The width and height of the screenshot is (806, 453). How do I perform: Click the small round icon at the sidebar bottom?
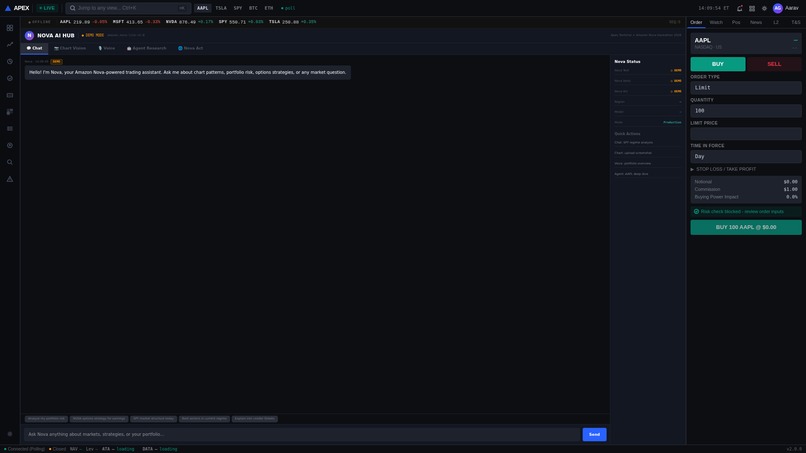[10, 434]
